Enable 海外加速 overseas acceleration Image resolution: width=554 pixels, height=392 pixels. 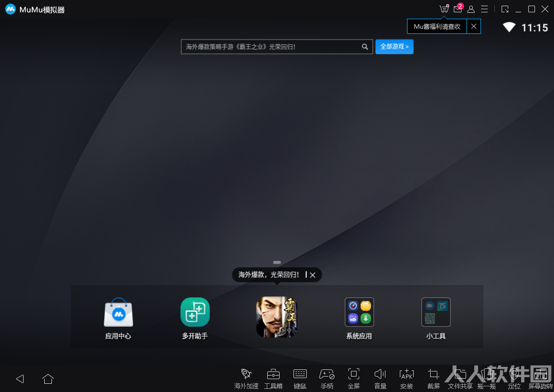[x=246, y=379]
